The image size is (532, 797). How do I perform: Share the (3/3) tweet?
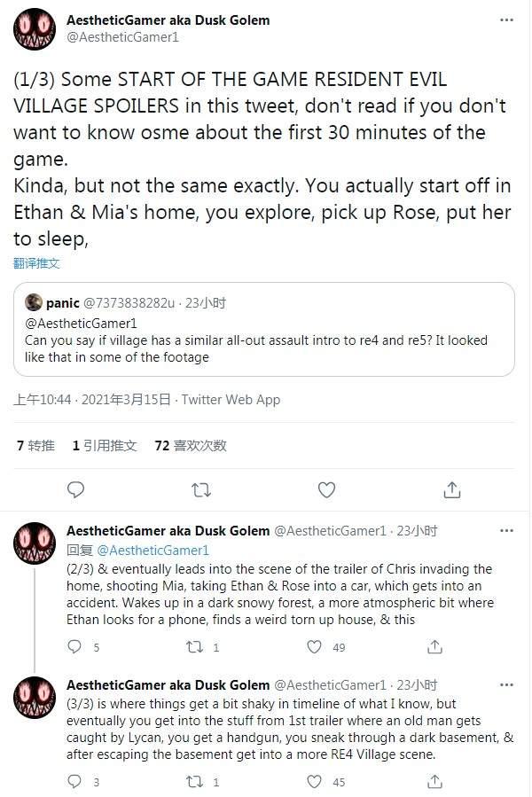[433, 782]
